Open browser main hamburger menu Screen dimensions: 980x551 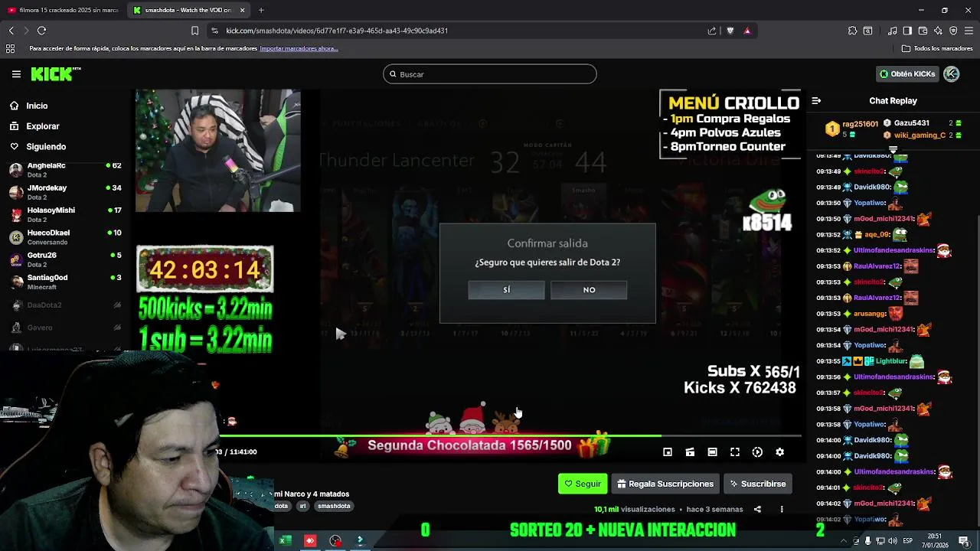pos(969,31)
